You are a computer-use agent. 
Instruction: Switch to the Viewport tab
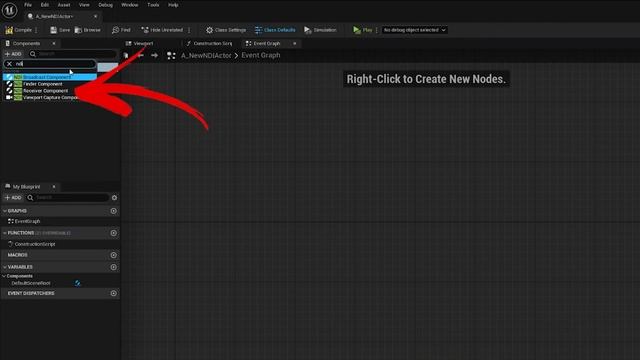pos(140,43)
